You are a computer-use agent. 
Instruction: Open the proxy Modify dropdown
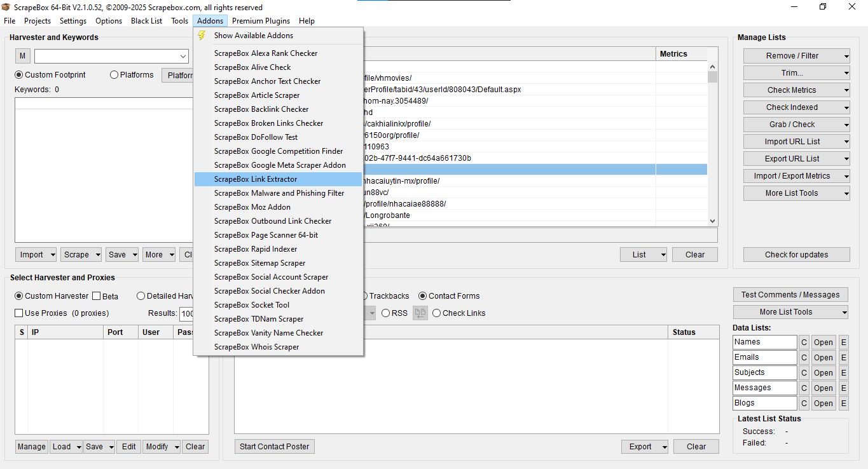[162, 447]
